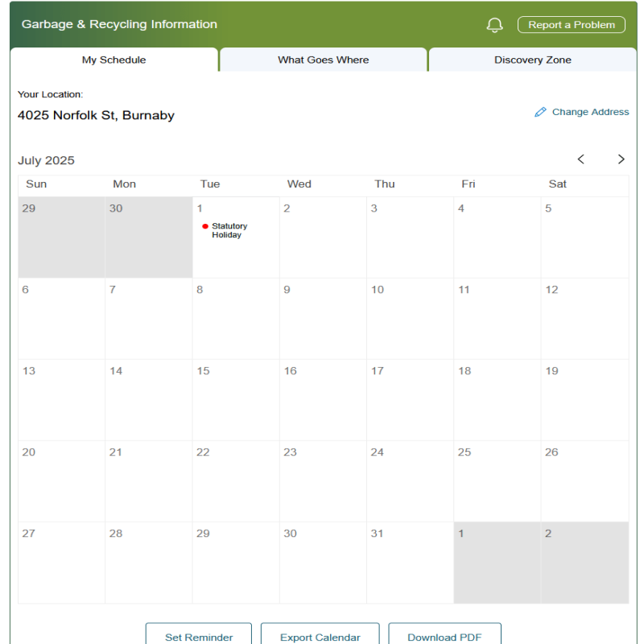Select Wednesday July 16 in the calendar

323,400
